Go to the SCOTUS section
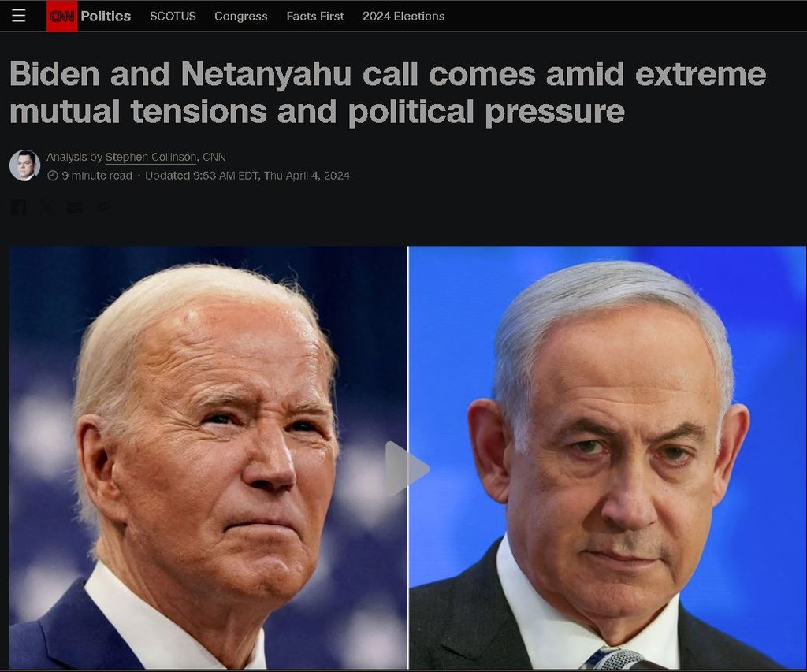This screenshot has width=807, height=672. 173,16
